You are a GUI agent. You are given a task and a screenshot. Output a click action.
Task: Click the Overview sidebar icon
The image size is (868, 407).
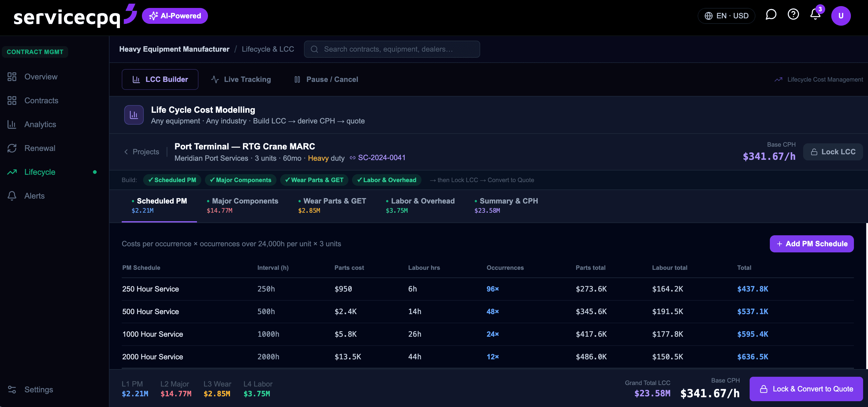(12, 77)
